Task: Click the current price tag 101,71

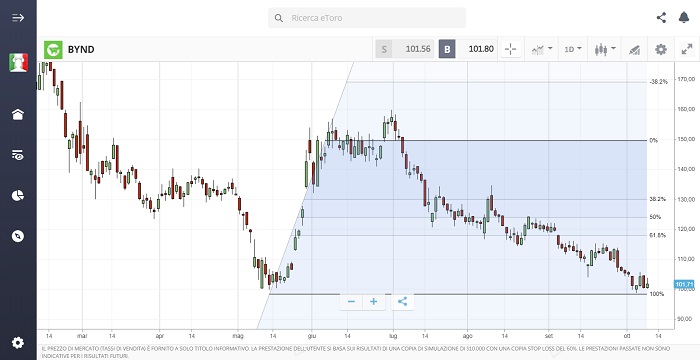Action: tap(684, 284)
